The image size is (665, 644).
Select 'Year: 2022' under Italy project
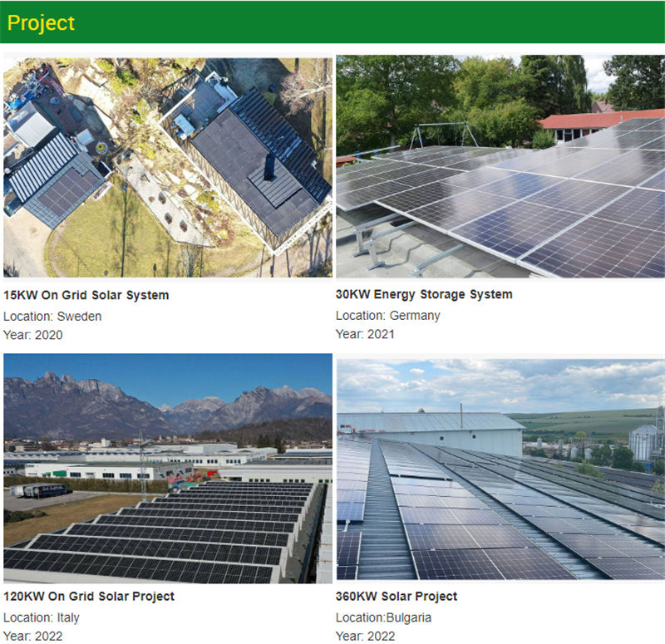tap(33, 636)
